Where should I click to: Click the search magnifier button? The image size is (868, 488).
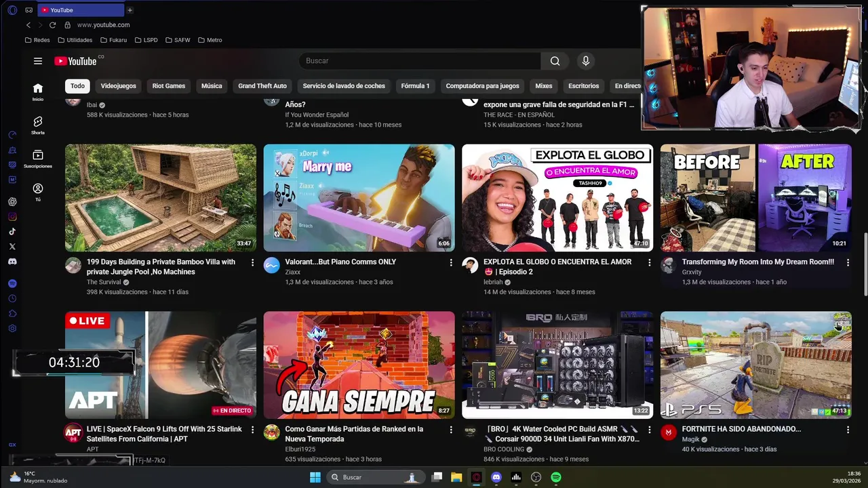pyautogui.click(x=555, y=61)
